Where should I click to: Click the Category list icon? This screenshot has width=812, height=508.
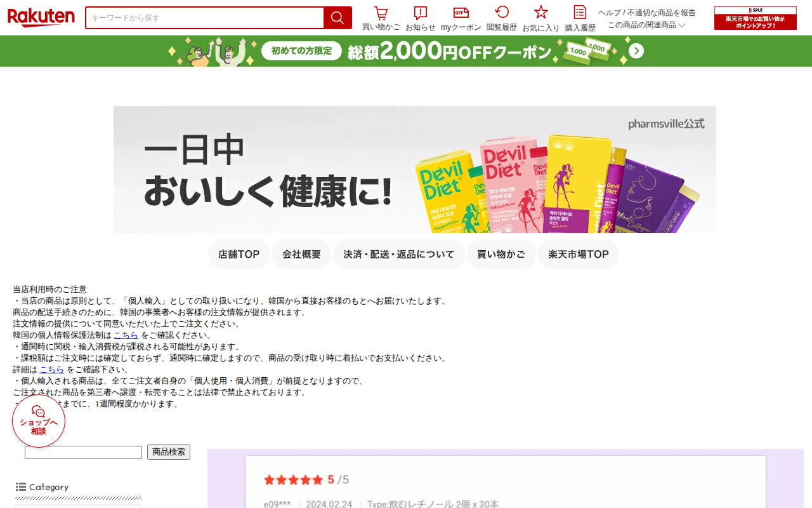pos(21,487)
